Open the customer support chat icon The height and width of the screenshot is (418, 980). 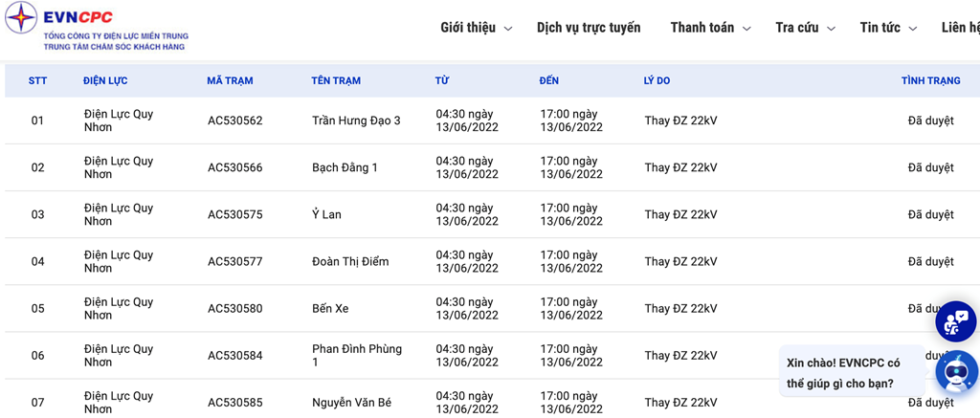(x=955, y=321)
